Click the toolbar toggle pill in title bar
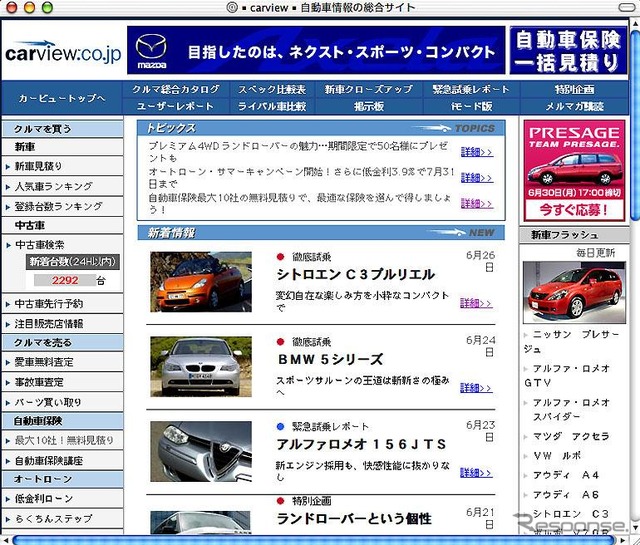The image size is (640, 545). point(627,7)
